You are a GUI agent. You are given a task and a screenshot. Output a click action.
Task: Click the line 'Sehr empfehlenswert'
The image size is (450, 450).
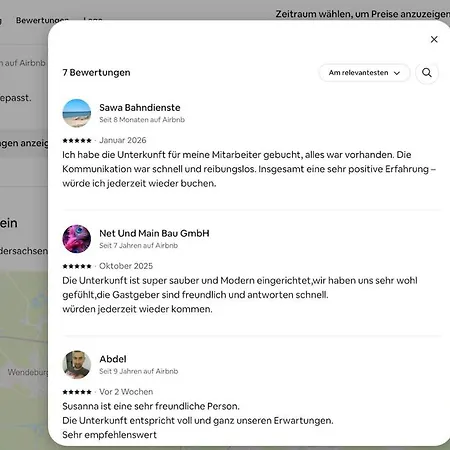pyautogui.click(x=109, y=435)
